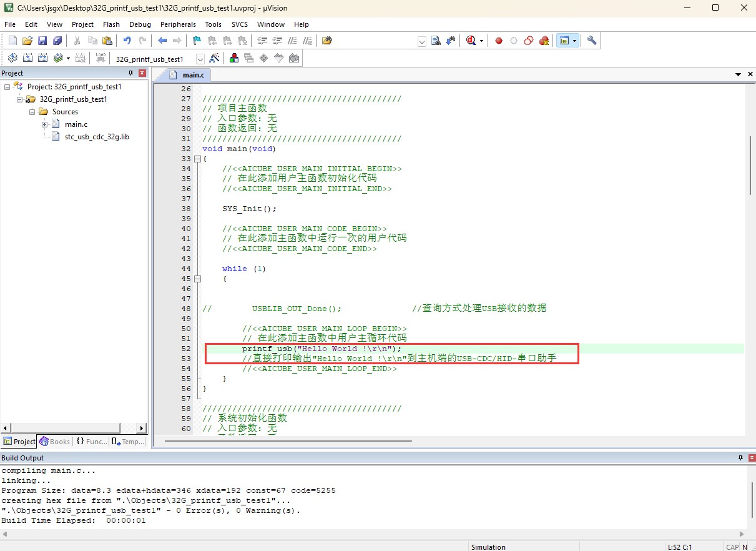
Task: Click the editor vertical scrollbar thumb
Action: [750, 165]
